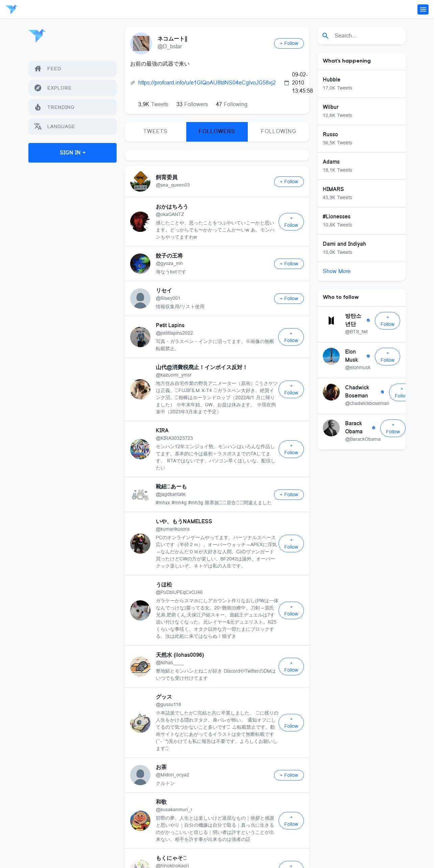Screen dimensions: 434x868
Task: Switch to the Following tab
Action: point(279,131)
